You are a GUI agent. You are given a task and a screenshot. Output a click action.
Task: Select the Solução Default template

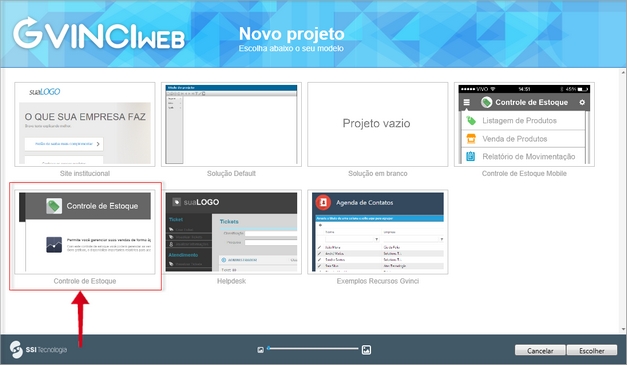(231, 124)
